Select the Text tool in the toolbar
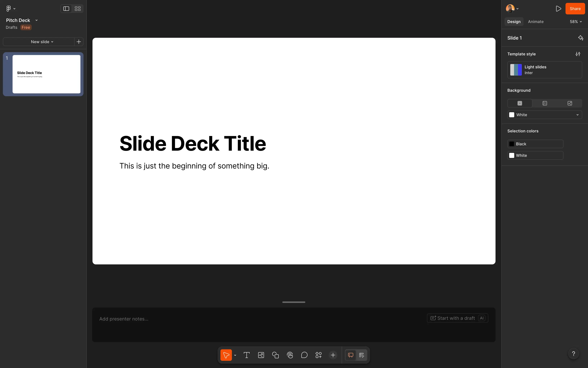Image resolution: width=588 pixels, height=368 pixels. [x=246, y=355]
